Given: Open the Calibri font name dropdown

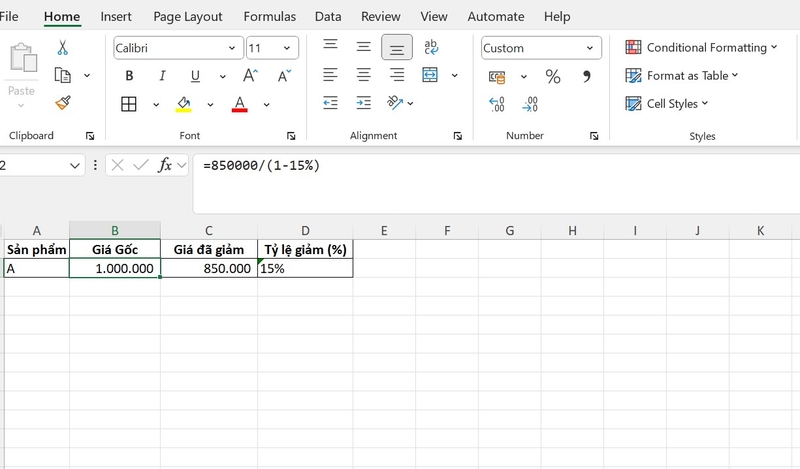Looking at the screenshot, I should (232, 48).
